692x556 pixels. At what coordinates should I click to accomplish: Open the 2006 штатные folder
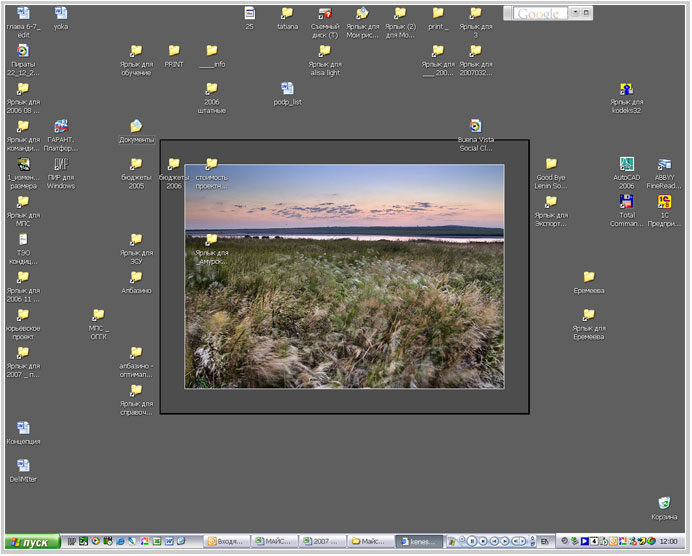click(x=212, y=98)
